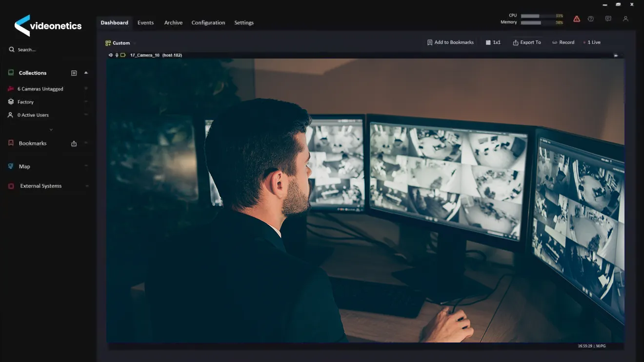
Task: Expand the External Systems section
Action: click(x=87, y=186)
